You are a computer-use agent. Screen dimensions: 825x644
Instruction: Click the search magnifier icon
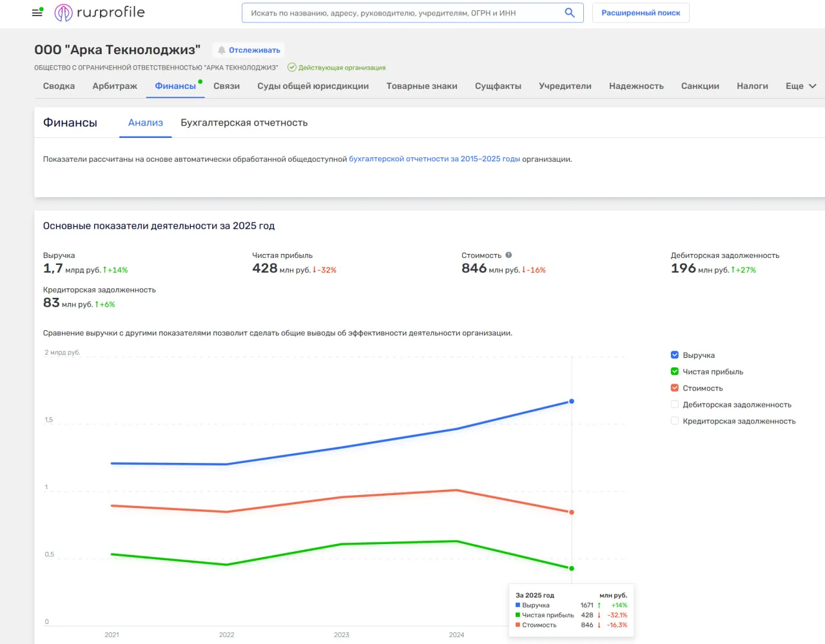569,13
